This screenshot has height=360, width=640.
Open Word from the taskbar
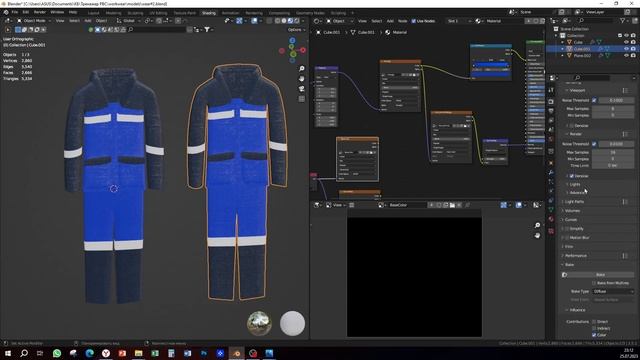pyautogui.click(x=187, y=353)
